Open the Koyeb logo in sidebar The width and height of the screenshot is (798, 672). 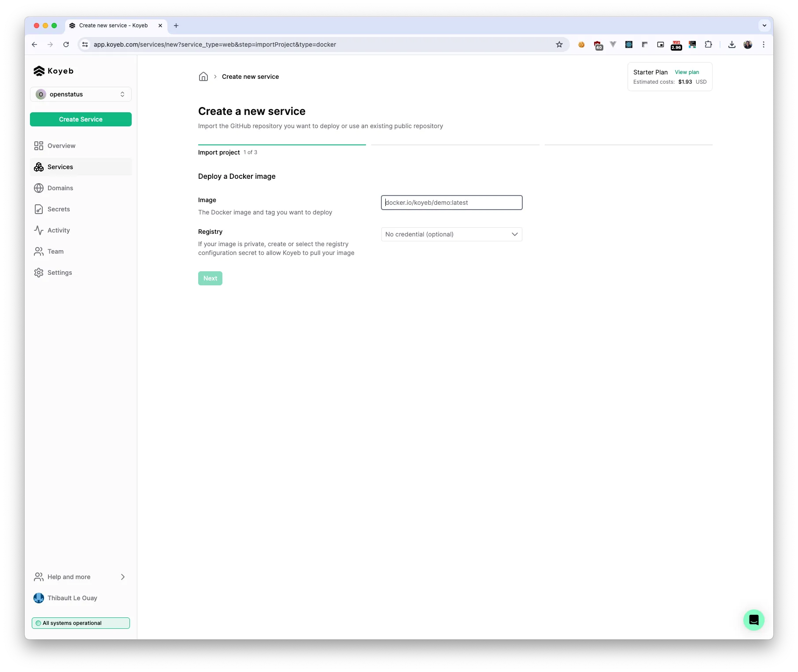[x=54, y=71]
